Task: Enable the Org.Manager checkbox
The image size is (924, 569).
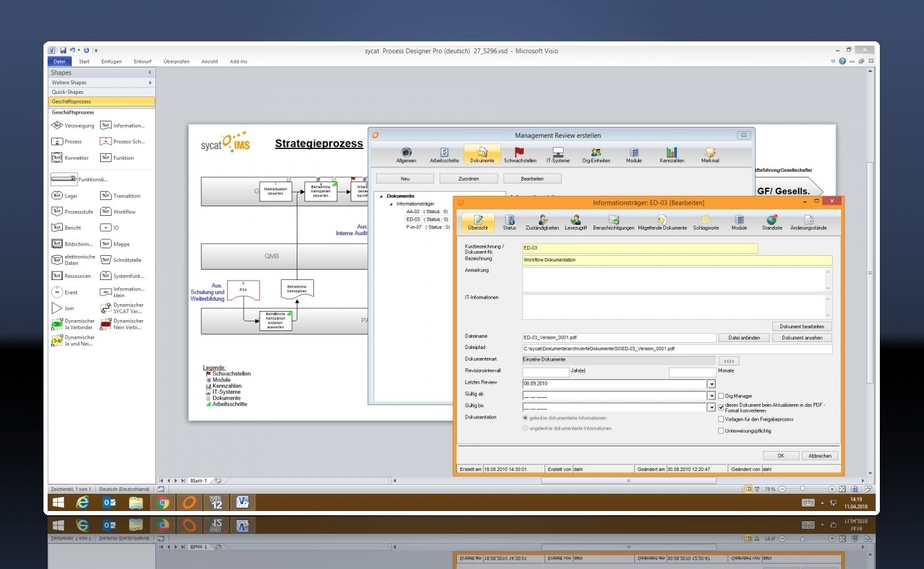Action: pos(721,397)
